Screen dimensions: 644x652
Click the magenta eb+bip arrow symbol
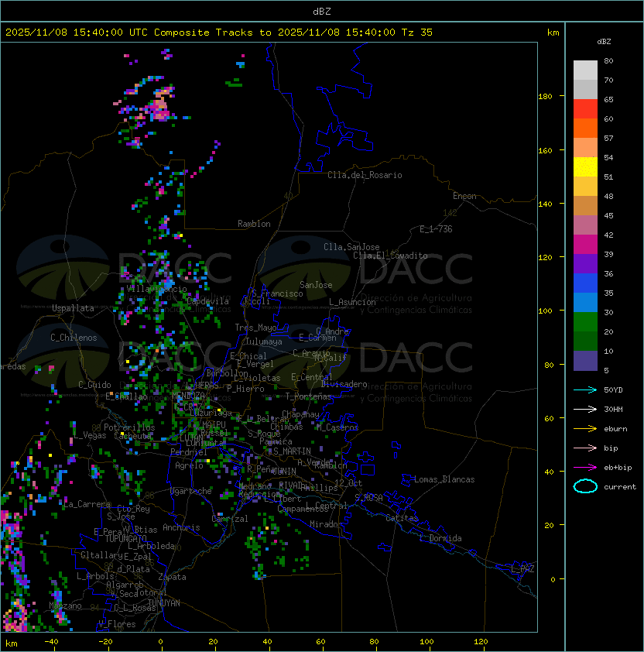click(585, 468)
